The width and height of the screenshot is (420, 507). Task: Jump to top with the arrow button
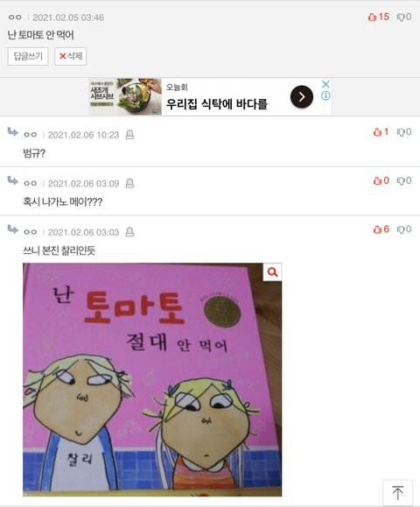point(398,493)
